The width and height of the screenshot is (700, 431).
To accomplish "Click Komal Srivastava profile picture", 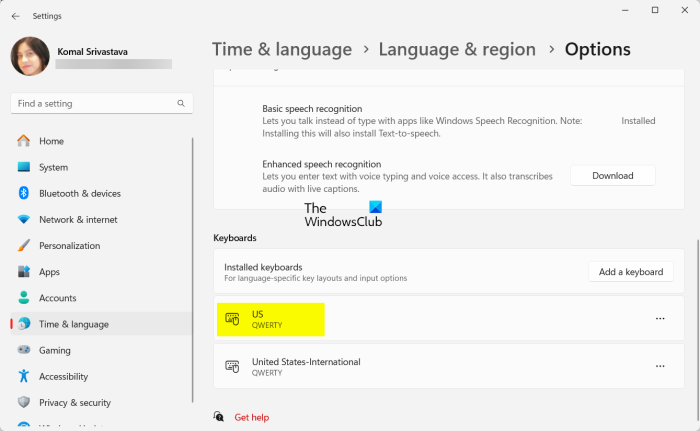I will tap(30, 56).
